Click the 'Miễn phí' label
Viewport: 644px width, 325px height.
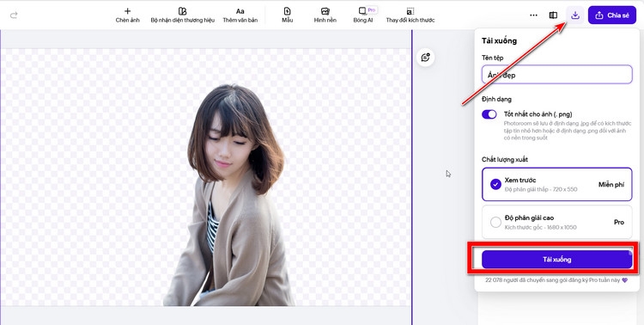(x=611, y=185)
